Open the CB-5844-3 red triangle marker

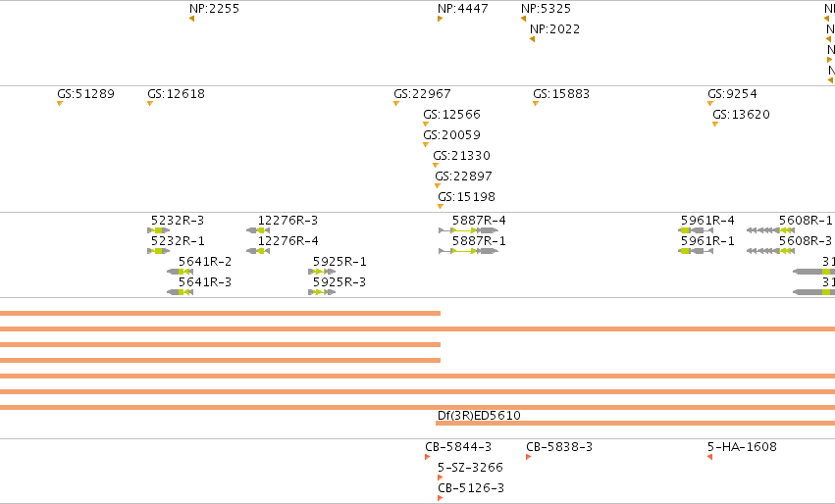click(427, 457)
